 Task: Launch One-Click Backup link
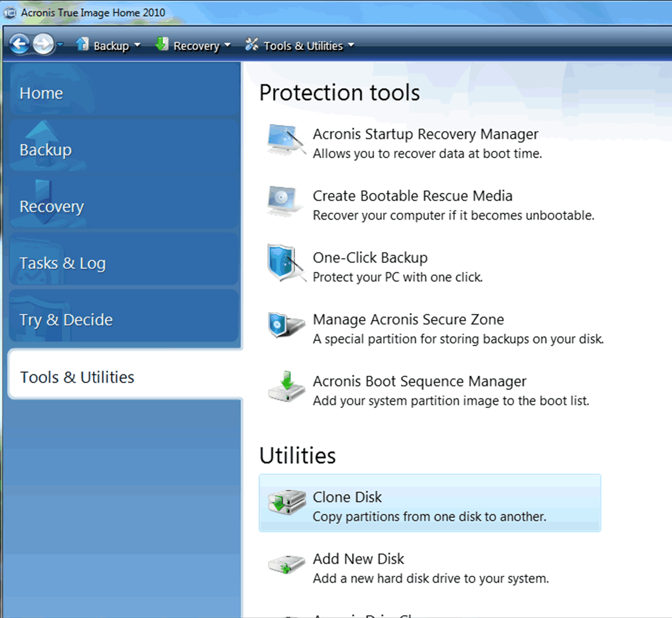tap(370, 258)
